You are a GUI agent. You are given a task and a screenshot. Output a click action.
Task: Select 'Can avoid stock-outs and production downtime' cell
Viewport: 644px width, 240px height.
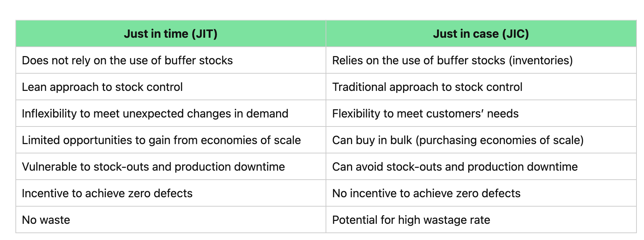pyautogui.click(x=455, y=167)
